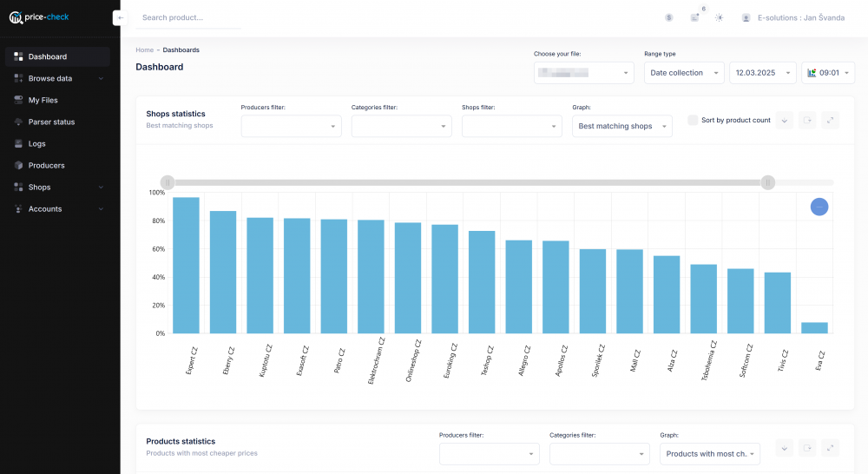Click the Search product input field
The height and width of the screenshot is (474, 868).
point(188,17)
